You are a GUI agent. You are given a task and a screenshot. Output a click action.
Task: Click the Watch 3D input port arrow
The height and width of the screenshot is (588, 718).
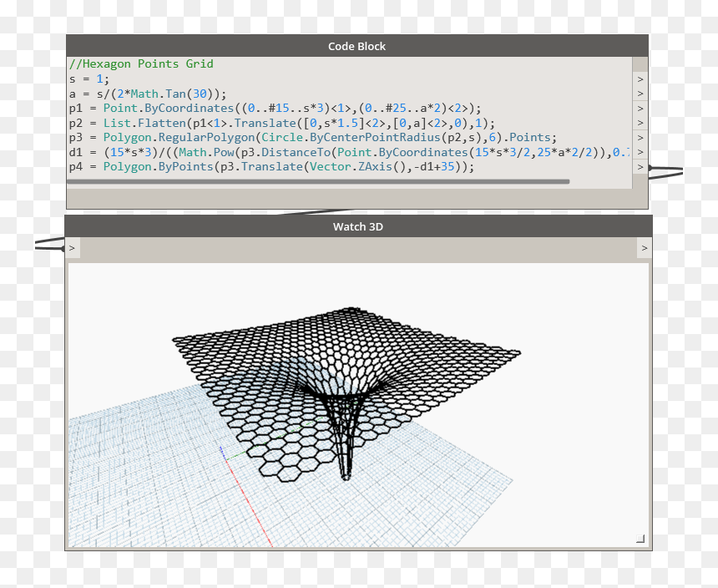73,248
